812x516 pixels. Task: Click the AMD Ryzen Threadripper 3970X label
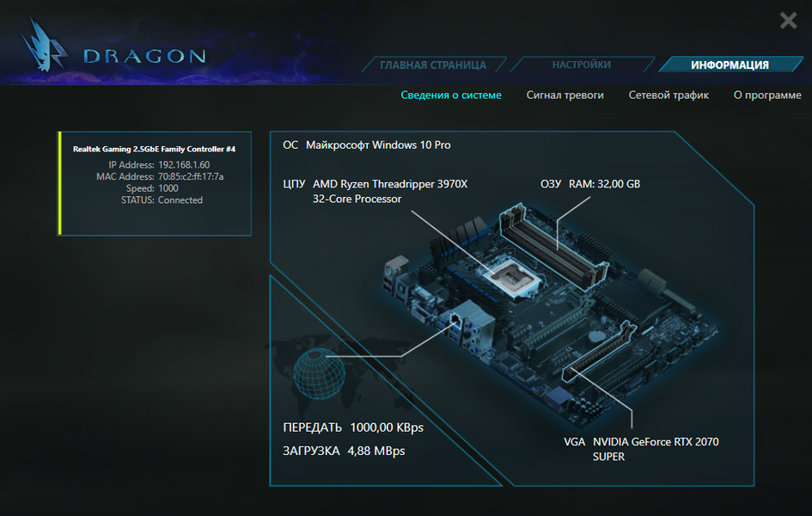[390, 191]
